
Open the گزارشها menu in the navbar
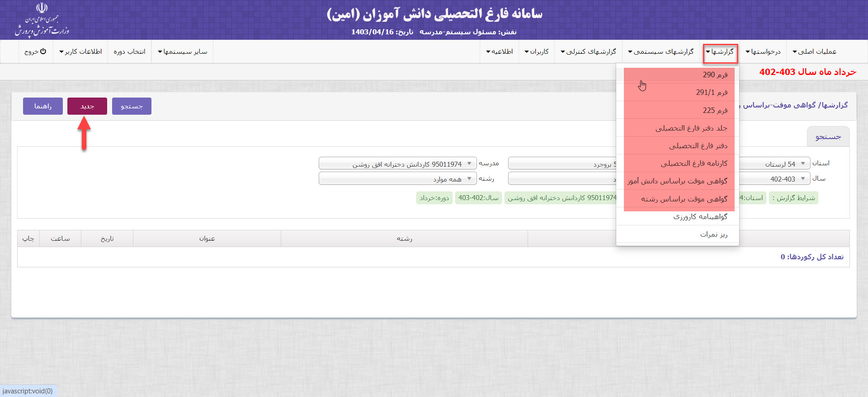tap(720, 52)
